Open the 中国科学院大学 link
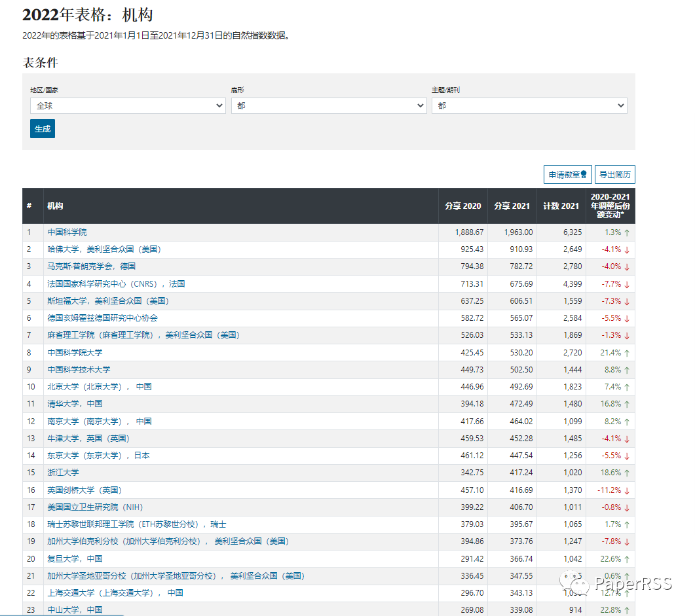This screenshot has width=695, height=616. [x=75, y=352]
